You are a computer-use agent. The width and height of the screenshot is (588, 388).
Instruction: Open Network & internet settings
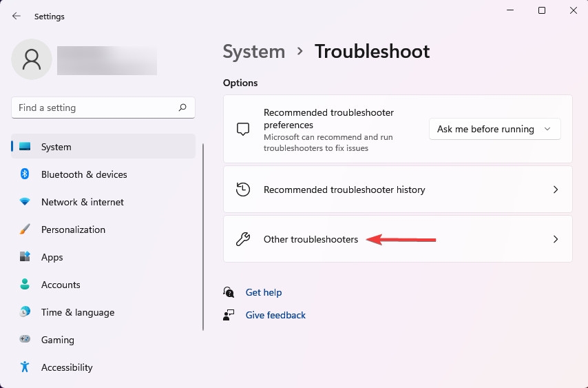coord(103,202)
